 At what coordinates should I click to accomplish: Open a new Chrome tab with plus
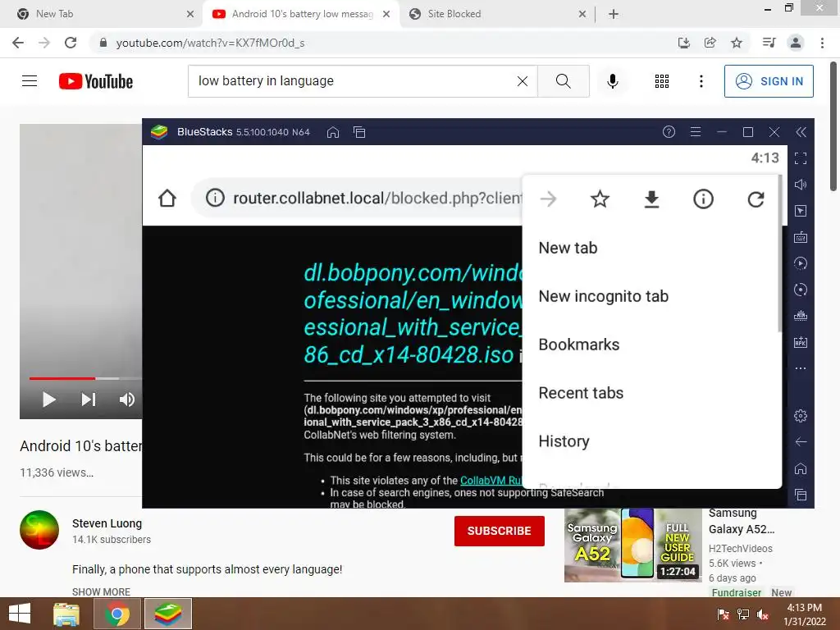pos(614,14)
